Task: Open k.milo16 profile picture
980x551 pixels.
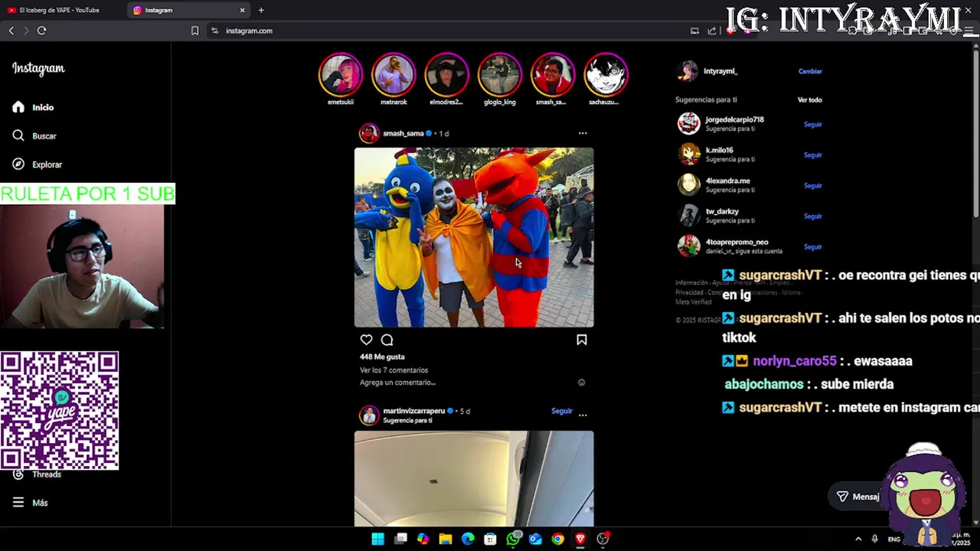Action: [x=688, y=154]
